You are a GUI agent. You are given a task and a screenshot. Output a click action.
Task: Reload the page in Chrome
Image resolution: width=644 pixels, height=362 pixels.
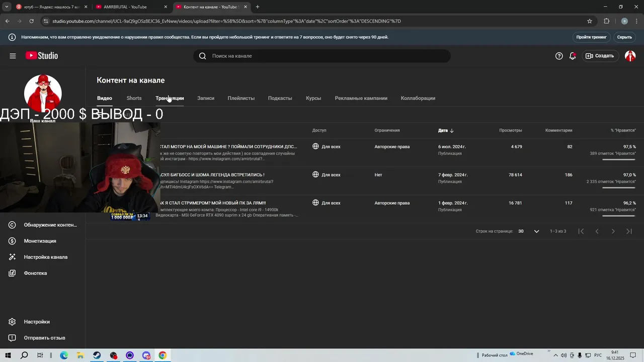point(31,21)
